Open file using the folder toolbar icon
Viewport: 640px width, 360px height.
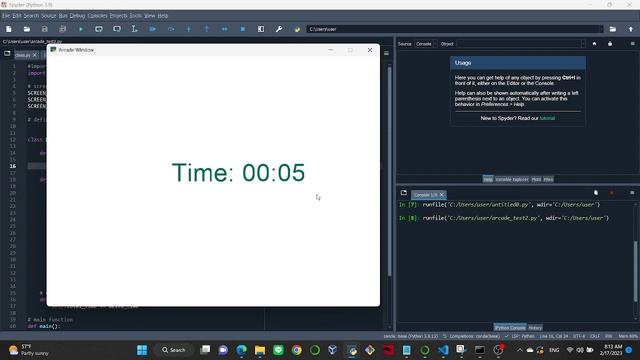27,29
